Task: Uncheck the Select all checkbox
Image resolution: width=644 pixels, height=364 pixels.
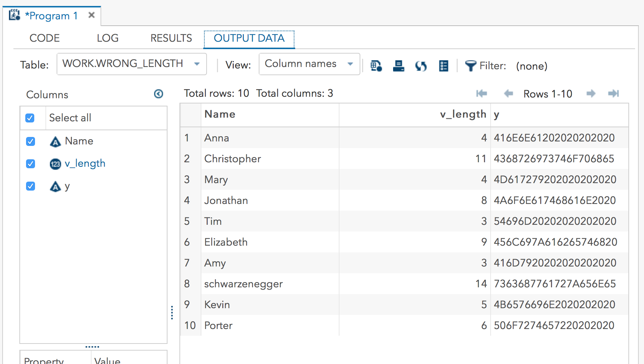Action: (30, 118)
